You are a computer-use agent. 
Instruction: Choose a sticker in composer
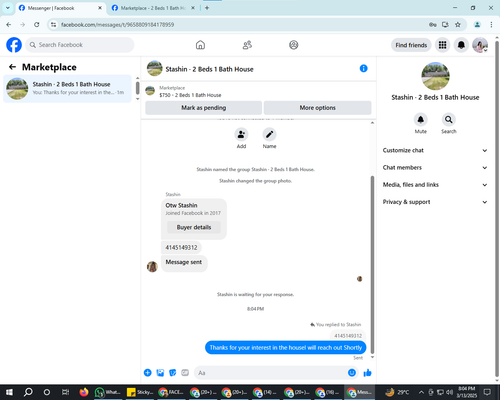click(x=173, y=373)
